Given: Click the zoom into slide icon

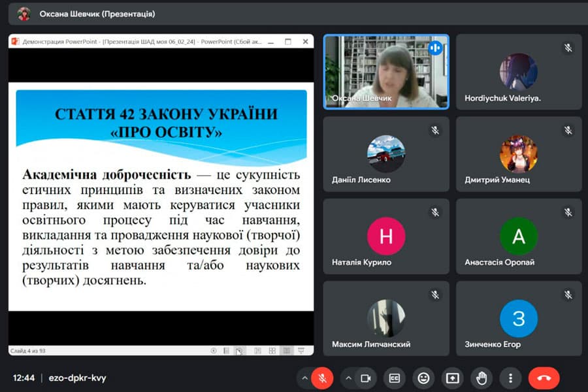Looking at the screenshot, I should [x=287, y=351].
